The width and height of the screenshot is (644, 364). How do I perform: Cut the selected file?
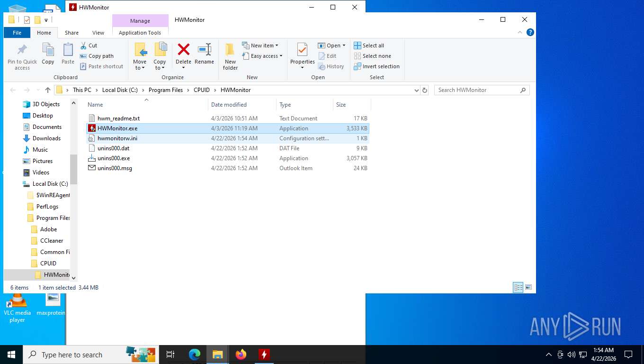(89, 45)
